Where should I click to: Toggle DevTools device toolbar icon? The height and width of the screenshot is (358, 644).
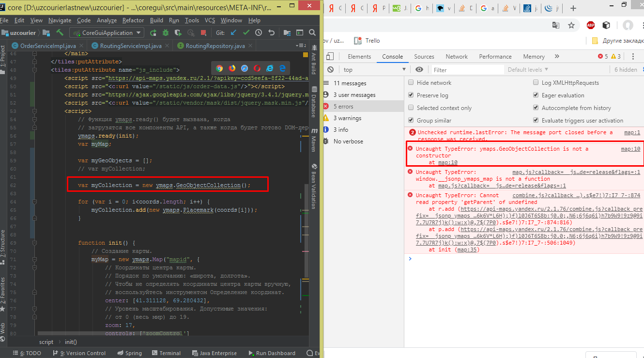(x=330, y=57)
